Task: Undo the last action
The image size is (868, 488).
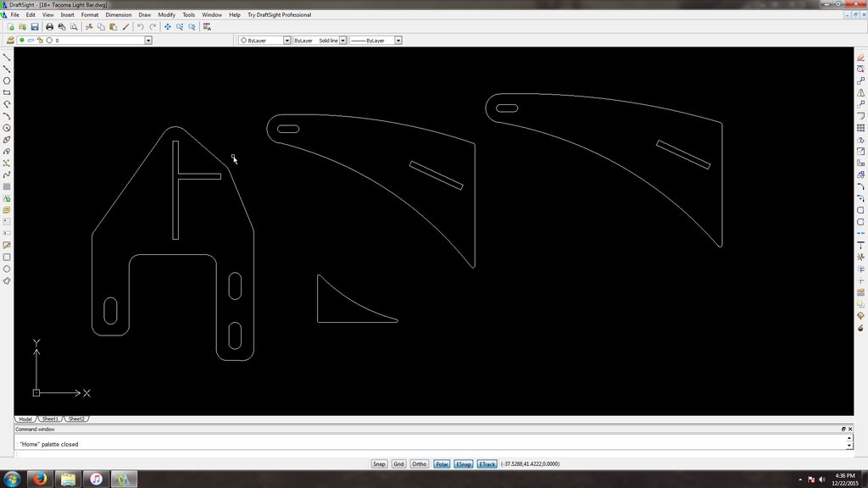Action: 141,26
